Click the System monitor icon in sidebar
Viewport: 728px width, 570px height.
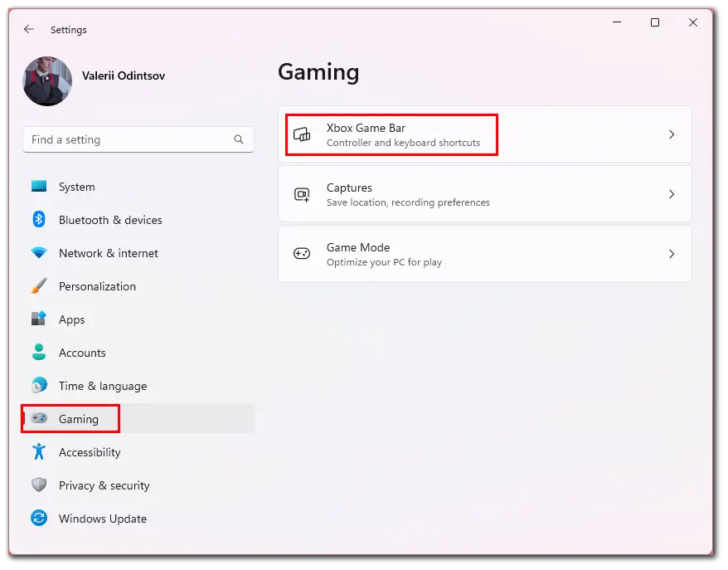(39, 187)
